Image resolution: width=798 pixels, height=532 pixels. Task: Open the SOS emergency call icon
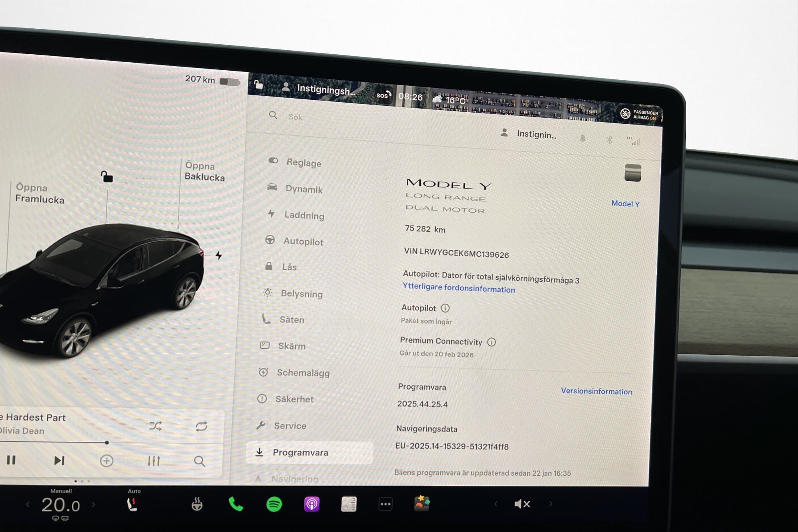[x=384, y=95]
